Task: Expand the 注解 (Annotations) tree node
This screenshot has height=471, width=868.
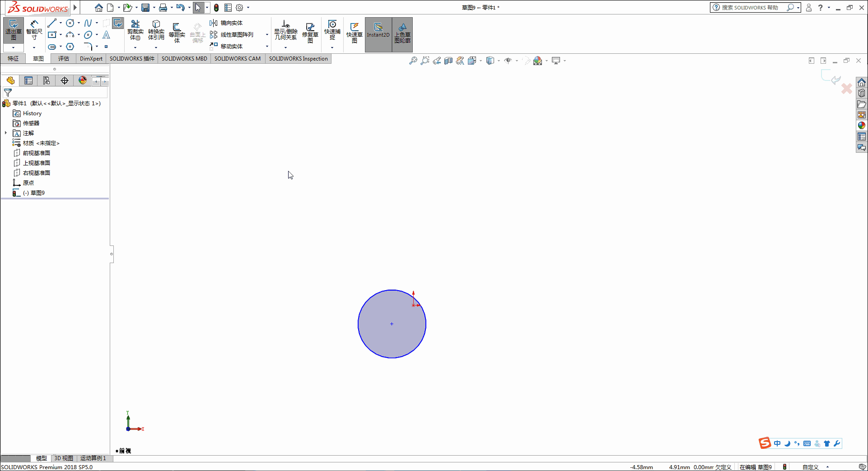Action: click(x=6, y=133)
